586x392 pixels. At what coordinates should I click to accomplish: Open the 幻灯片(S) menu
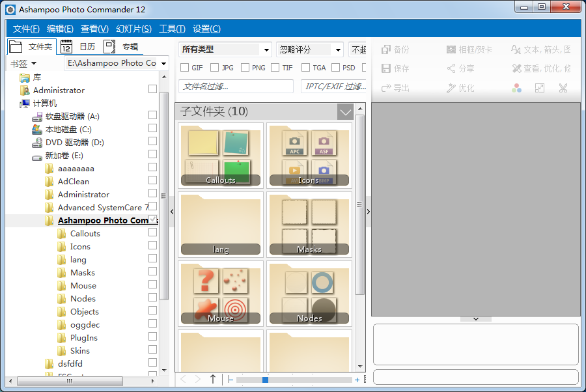(x=133, y=29)
